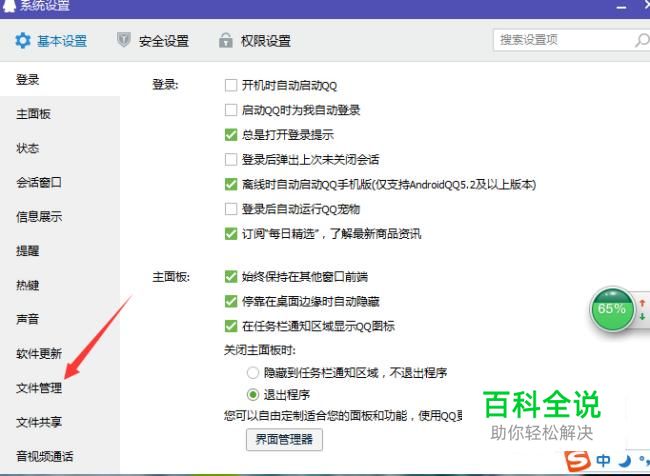
Task: Select 登录 in the sidebar
Action: (27, 79)
